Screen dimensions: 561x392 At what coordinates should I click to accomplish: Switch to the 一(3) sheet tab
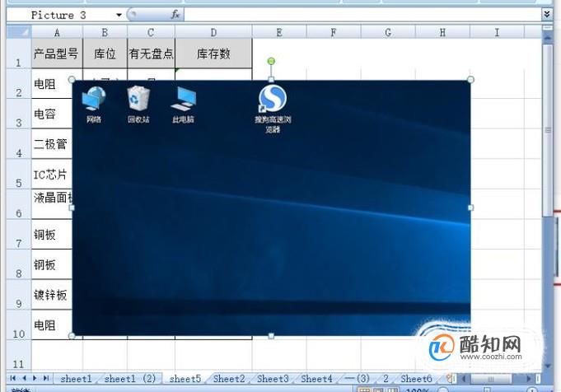[x=357, y=379]
